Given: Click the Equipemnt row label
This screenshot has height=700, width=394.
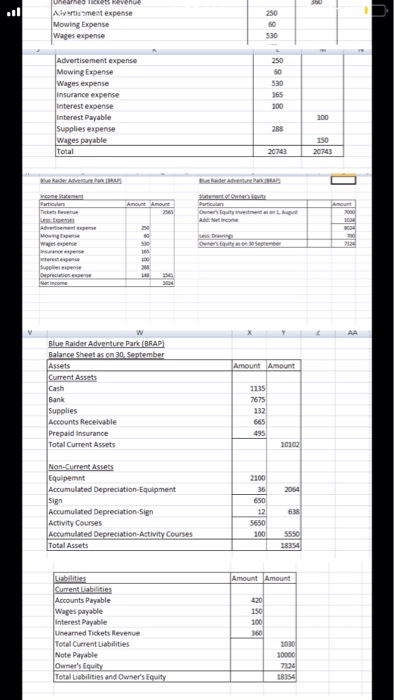Looking at the screenshot, I should [x=67, y=479].
